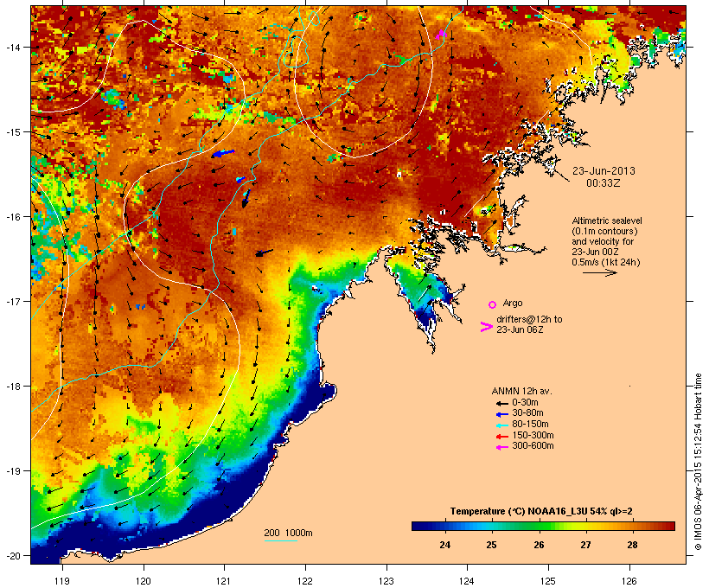Click the magenta Argo circle legend symbol

tap(493, 304)
